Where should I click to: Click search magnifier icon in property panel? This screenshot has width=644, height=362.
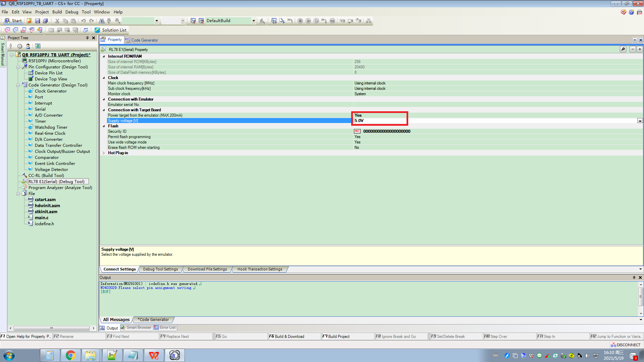623,49
